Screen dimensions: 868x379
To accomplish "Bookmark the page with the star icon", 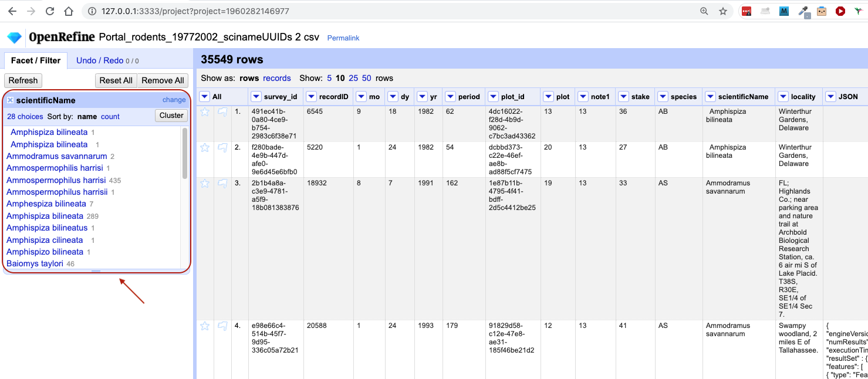I will pyautogui.click(x=723, y=11).
